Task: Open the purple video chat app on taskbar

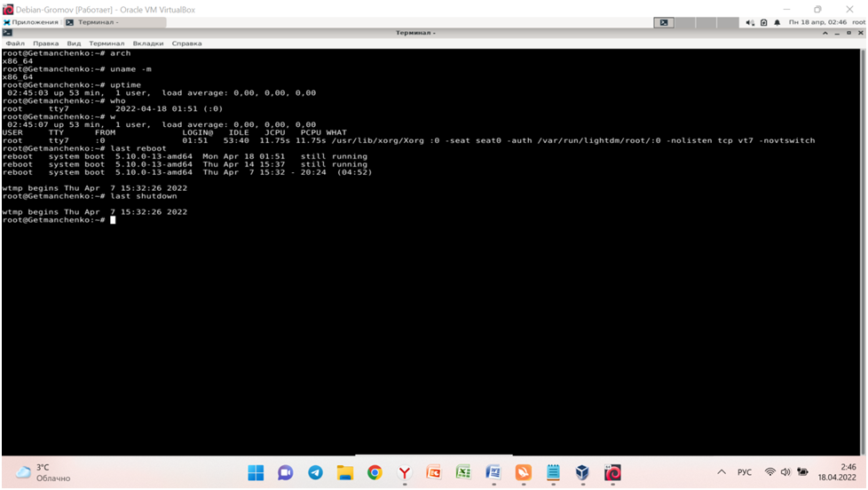Action: click(x=286, y=472)
